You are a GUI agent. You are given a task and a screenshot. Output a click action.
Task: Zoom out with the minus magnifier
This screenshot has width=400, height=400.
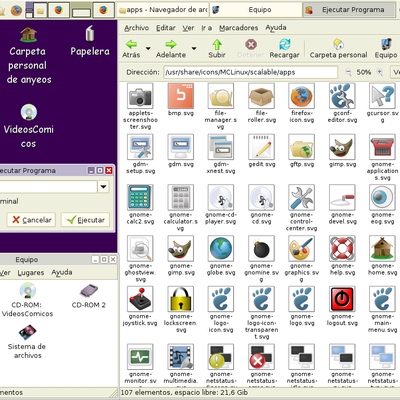click(348, 72)
